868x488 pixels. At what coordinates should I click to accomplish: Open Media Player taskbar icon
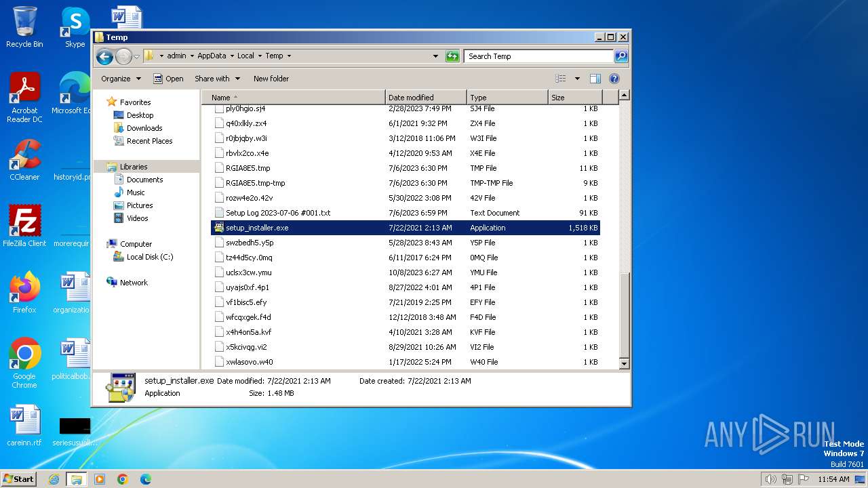(100, 479)
